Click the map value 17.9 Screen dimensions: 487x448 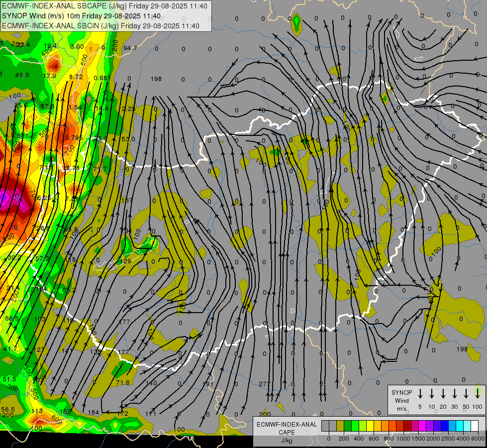point(49,76)
